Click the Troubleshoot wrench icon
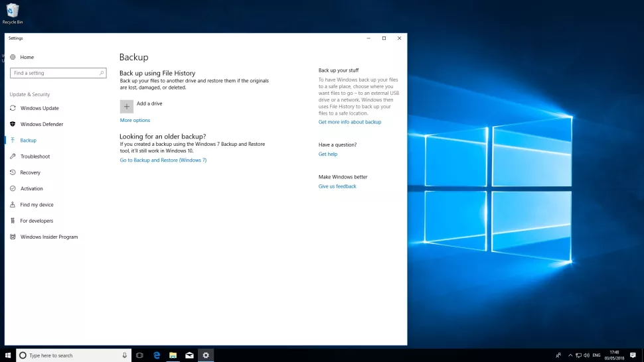The height and width of the screenshot is (362, 644). 13,156
